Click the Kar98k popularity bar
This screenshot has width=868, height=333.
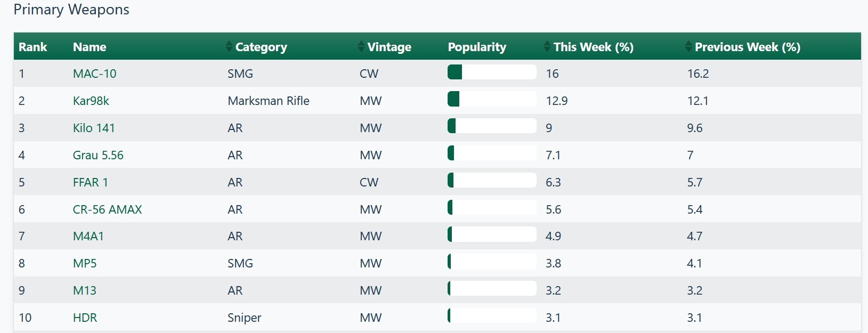[492, 99]
